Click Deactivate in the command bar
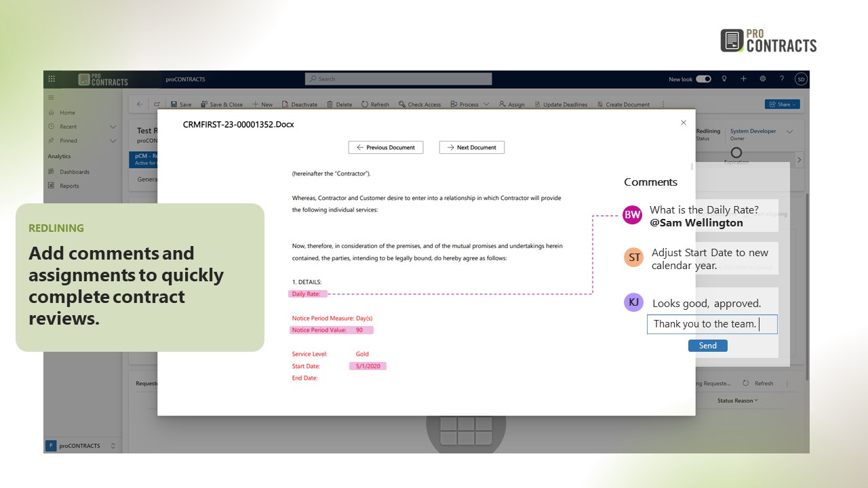 click(300, 104)
